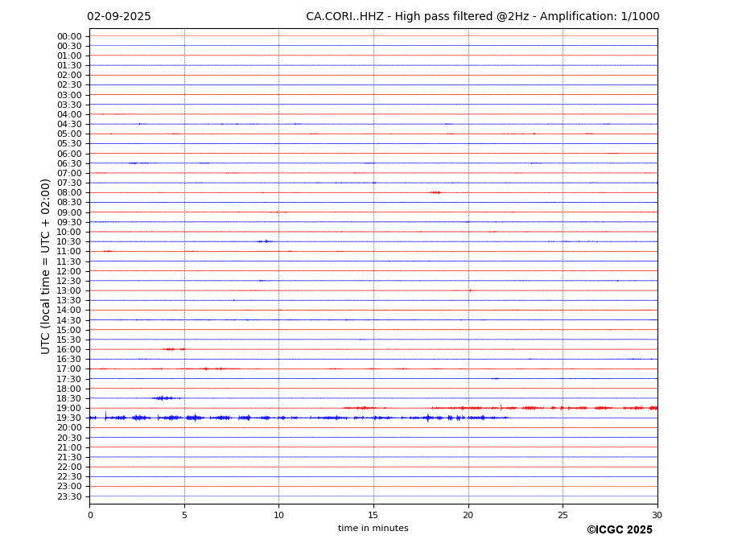Click the blue signal burst on 18:30 trace
This screenshot has width=746, height=560.
coord(166,397)
